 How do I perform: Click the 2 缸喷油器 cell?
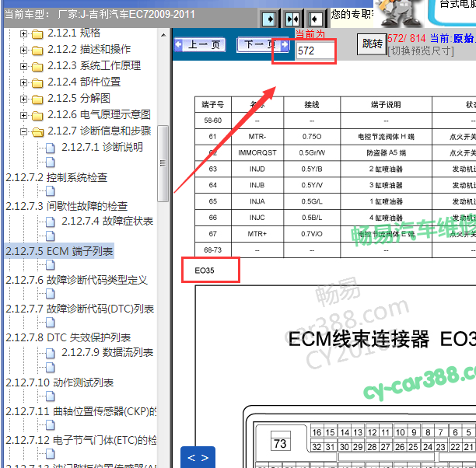point(386,169)
